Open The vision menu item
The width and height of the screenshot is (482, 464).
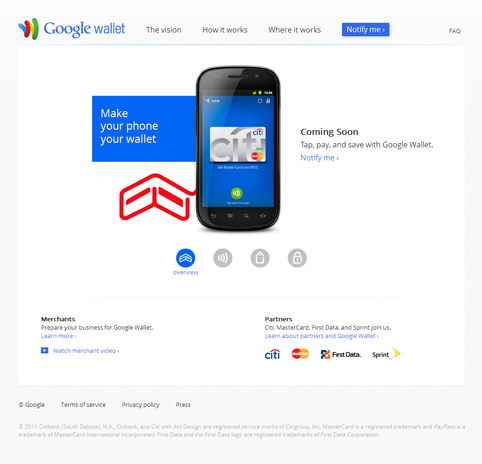(164, 30)
